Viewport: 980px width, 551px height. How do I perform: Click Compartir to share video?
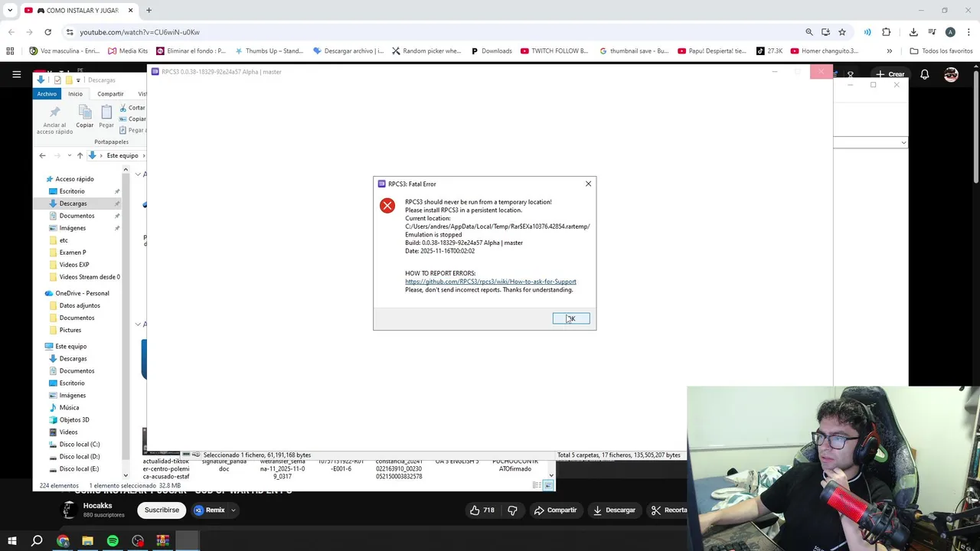pos(556,510)
